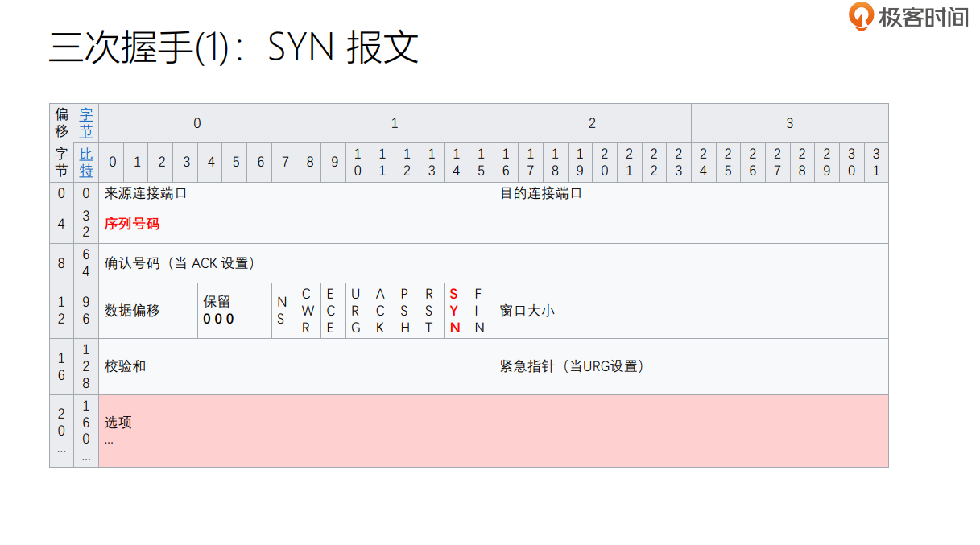Select the 窗口大小 cell
This screenshot has width=980, height=545.
coord(527,311)
